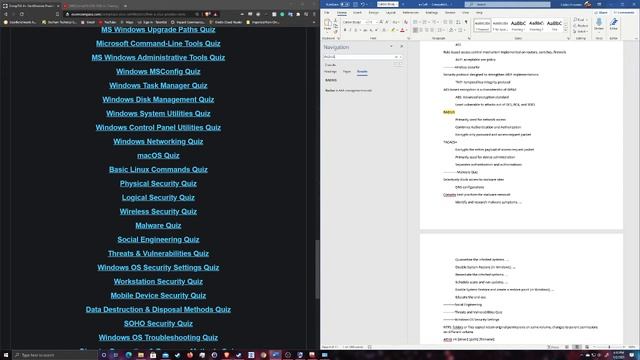
Task: Open the font name dropdown in Word
Action: [x=366, y=22]
